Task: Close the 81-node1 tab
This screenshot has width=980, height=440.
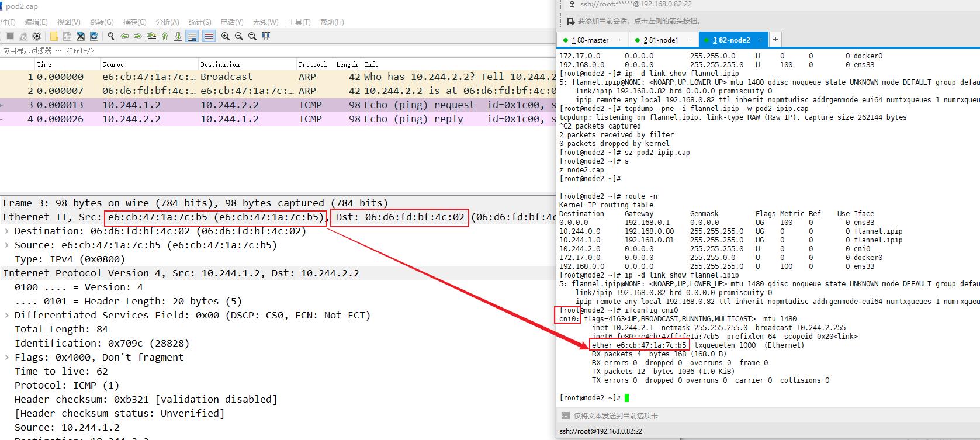Action: click(690, 40)
